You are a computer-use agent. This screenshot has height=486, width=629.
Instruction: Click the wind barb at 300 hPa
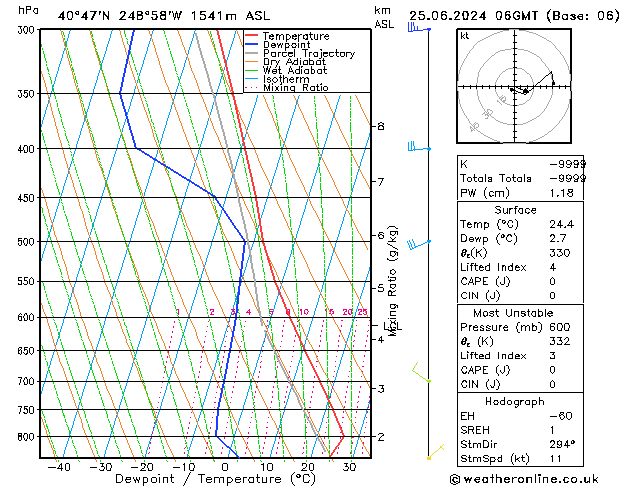[419, 28]
